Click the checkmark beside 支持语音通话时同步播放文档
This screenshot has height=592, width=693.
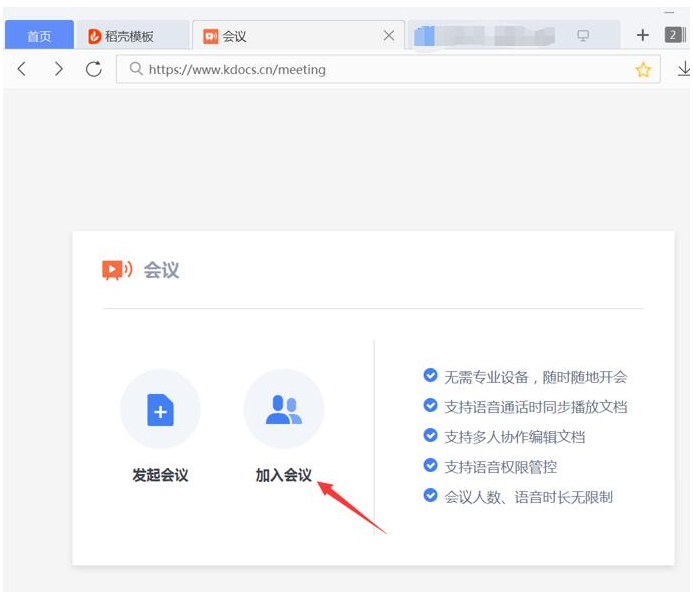[x=430, y=405]
